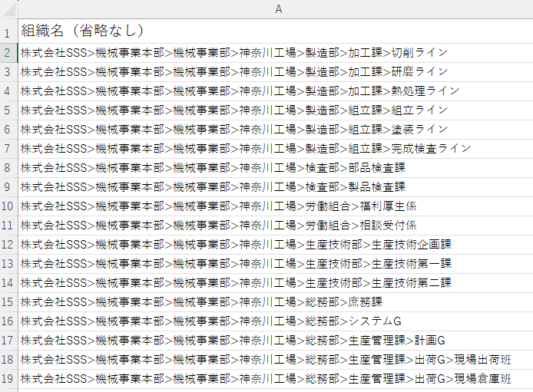Select cell ending with システムG
533x392 pixels.
coord(276,321)
